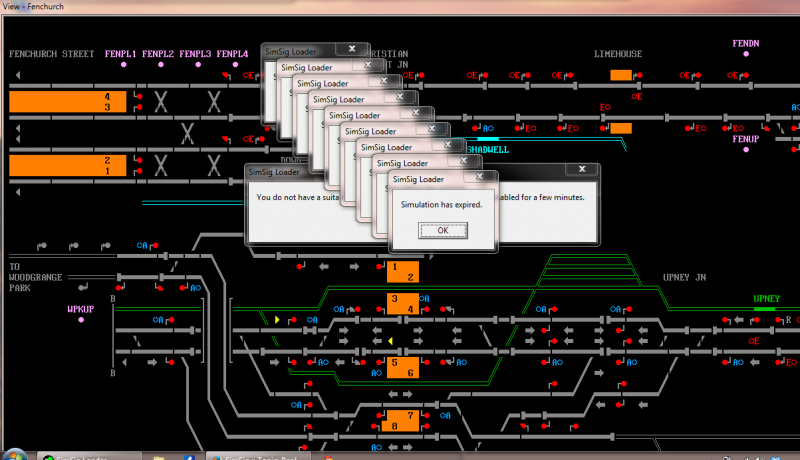
Task: Click the pink dot under FENPL2
Action: tap(161, 65)
